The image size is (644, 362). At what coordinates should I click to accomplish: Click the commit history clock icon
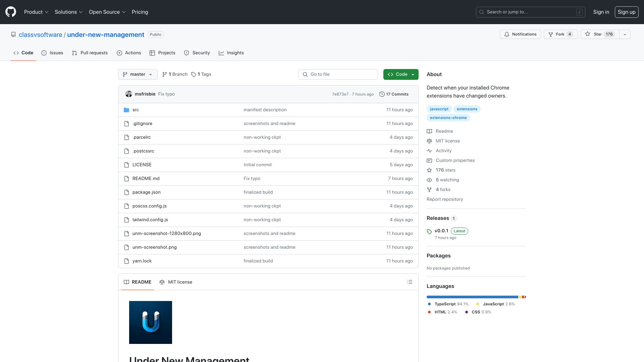[x=382, y=94]
